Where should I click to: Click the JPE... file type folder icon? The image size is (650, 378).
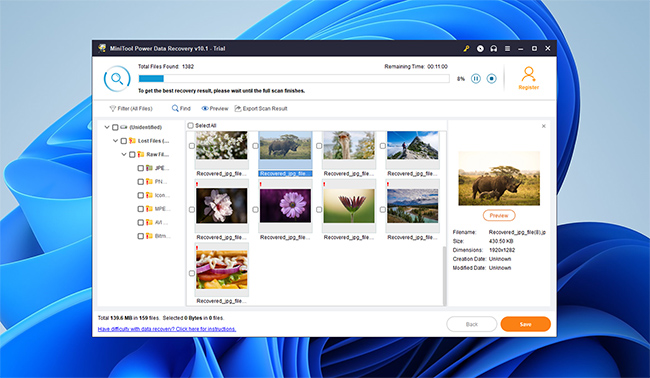(x=149, y=168)
